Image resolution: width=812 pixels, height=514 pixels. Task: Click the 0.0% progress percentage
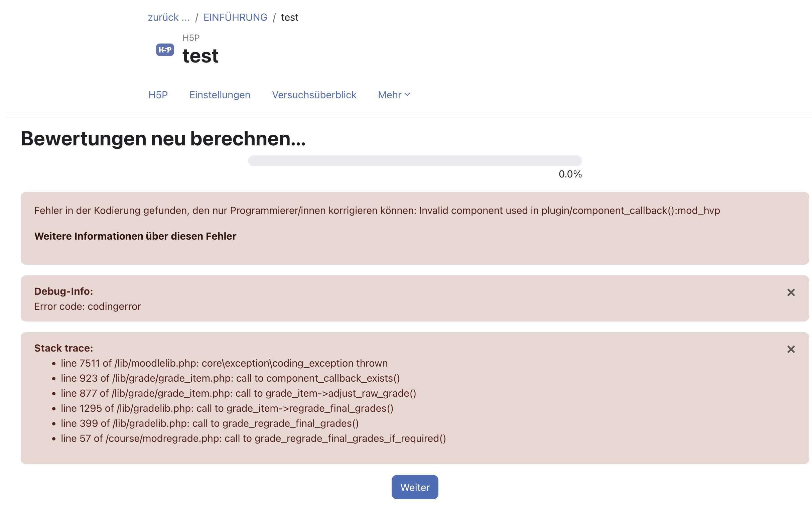pyautogui.click(x=570, y=174)
